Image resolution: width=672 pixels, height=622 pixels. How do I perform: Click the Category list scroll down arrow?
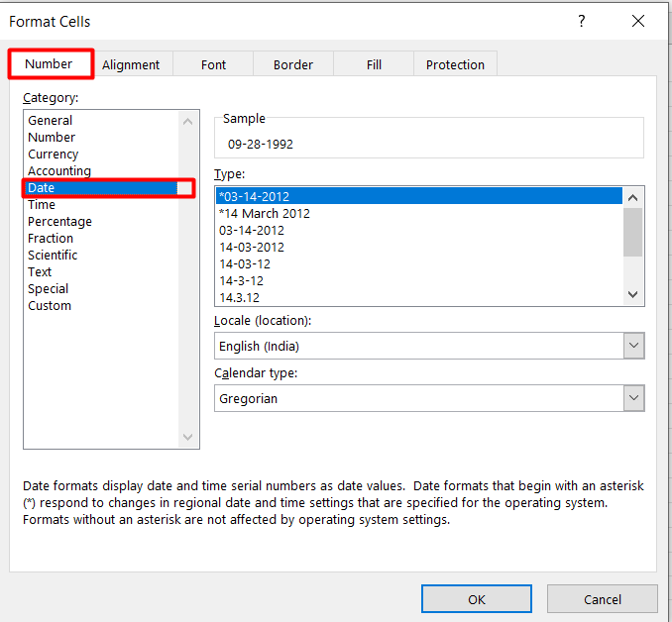point(187,437)
